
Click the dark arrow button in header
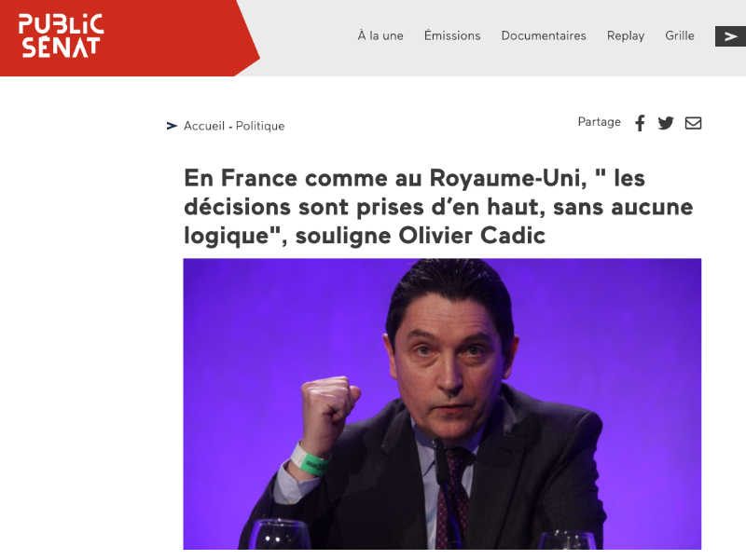(730, 36)
